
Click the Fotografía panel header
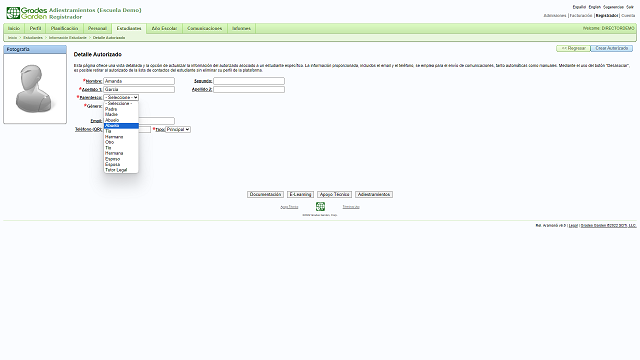35,49
